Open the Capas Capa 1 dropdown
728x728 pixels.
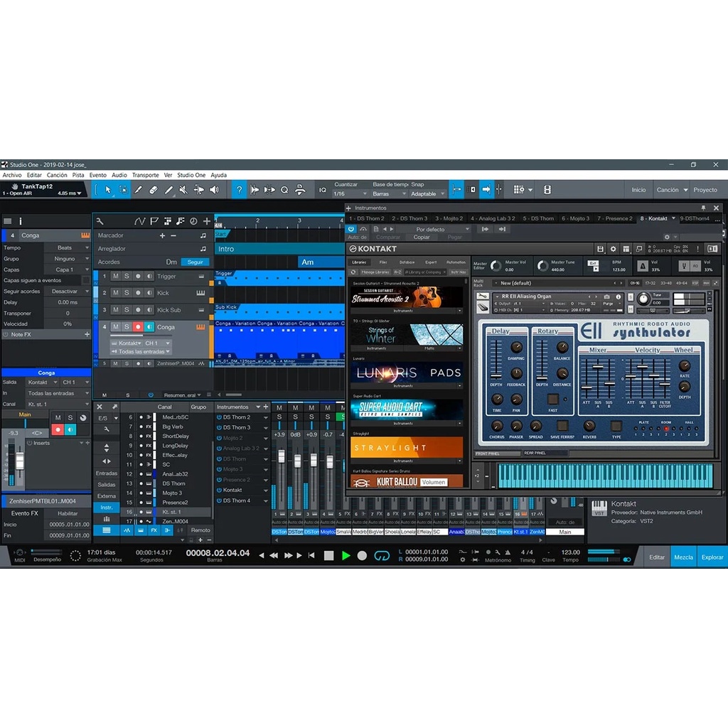pyautogui.click(x=67, y=269)
